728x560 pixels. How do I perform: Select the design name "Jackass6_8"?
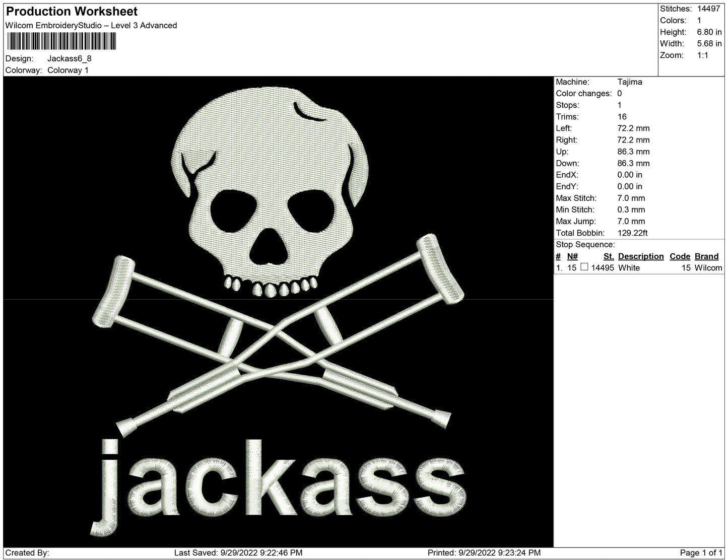(x=70, y=58)
